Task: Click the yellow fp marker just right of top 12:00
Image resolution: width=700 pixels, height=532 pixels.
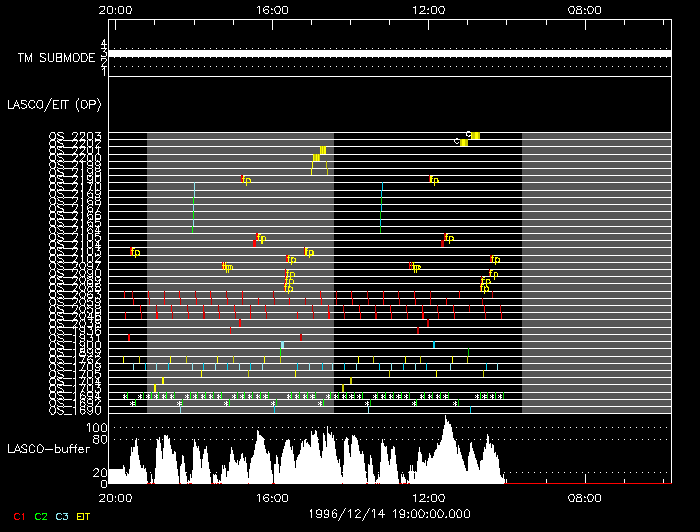Action: (434, 180)
